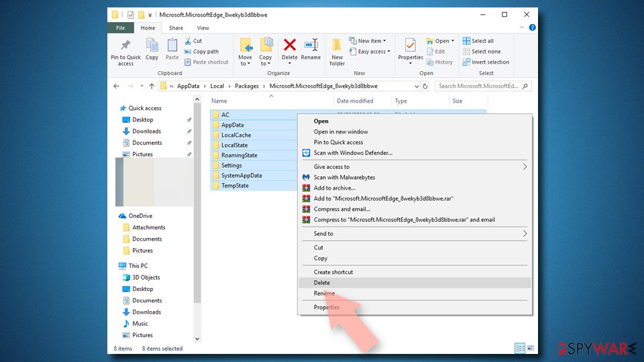The height and width of the screenshot is (362, 644).
Task: Click the search box for Microsoft.MicrosoftEdge
Action: click(483, 86)
